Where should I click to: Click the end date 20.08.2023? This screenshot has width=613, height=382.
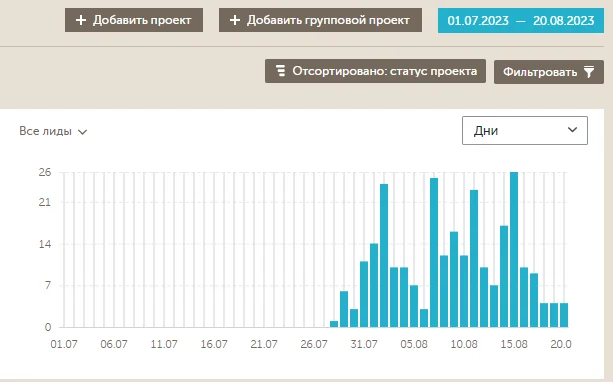pos(564,20)
